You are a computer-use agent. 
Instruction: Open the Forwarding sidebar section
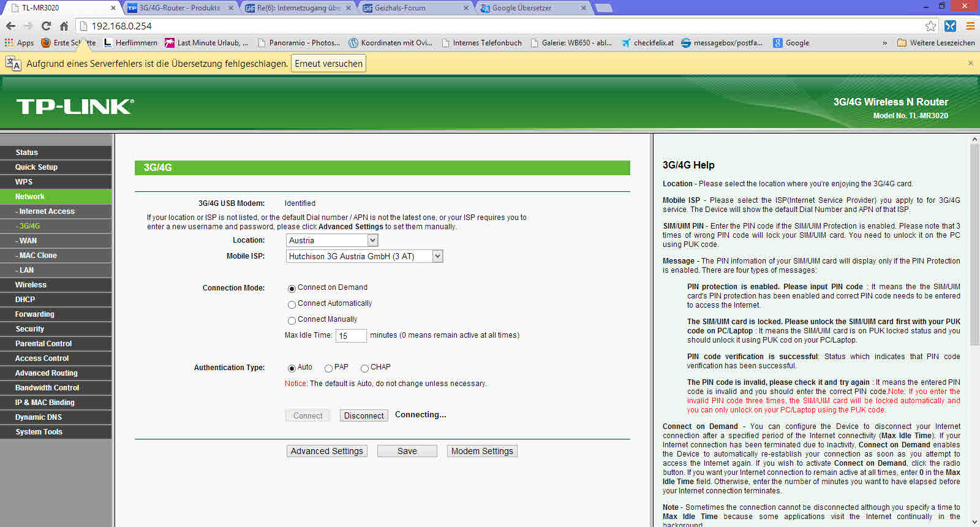[x=56, y=314]
